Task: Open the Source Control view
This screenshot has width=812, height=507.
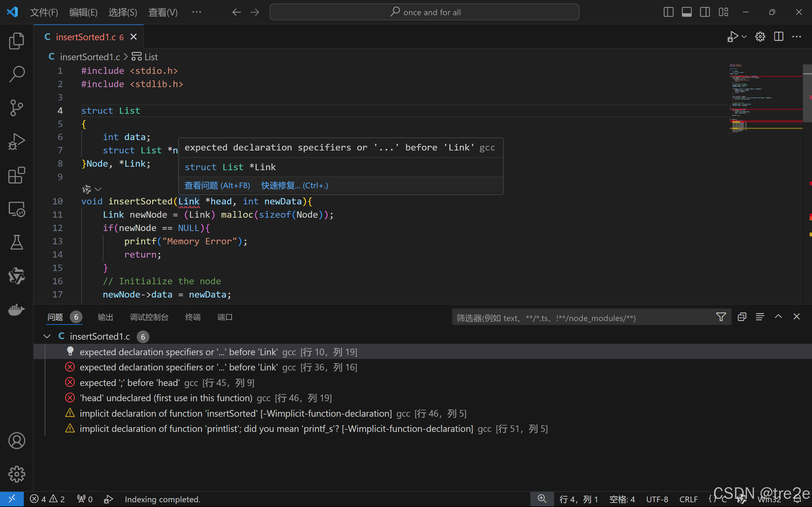Action: pos(16,108)
